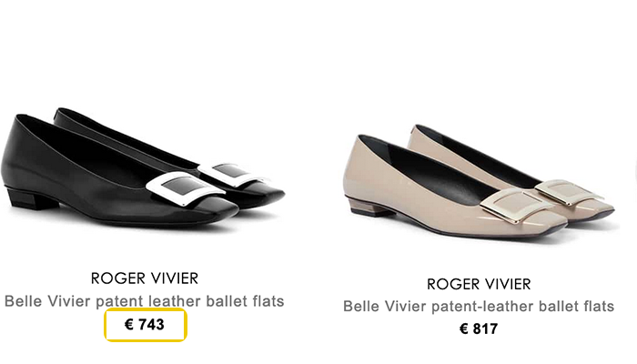
Task: Click the white buckle on the front black shoe
Action: (x=186, y=187)
